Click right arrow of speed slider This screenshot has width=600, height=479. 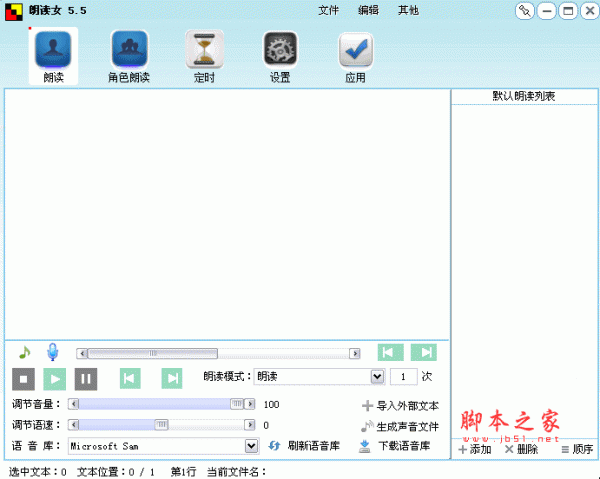[250, 425]
